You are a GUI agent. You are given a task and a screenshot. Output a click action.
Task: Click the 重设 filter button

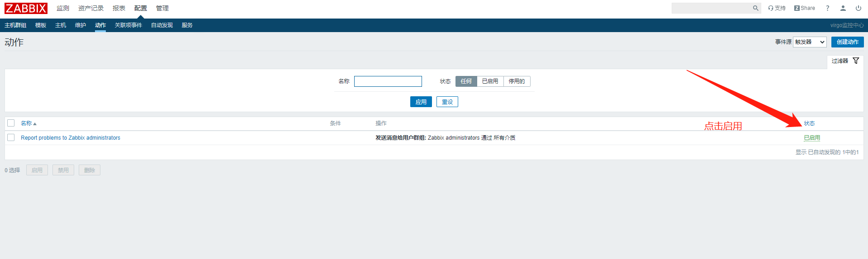click(x=447, y=102)
